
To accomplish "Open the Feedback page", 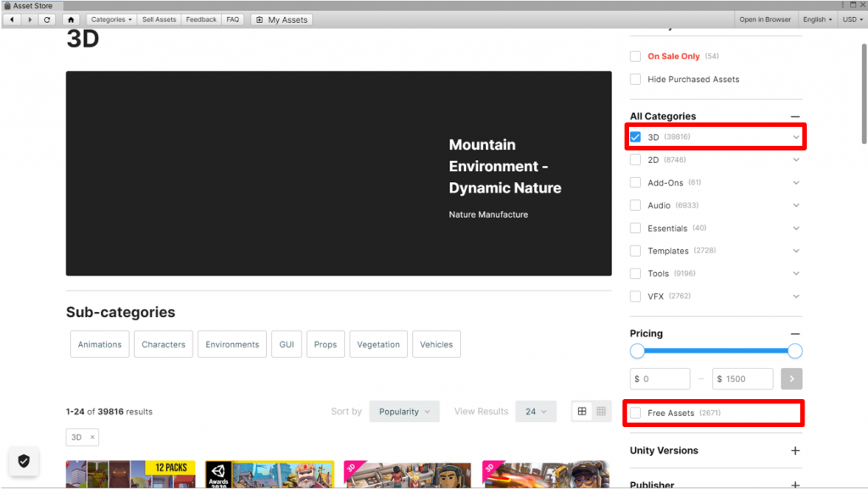I will pyautogui.click(x=201, y=19).
